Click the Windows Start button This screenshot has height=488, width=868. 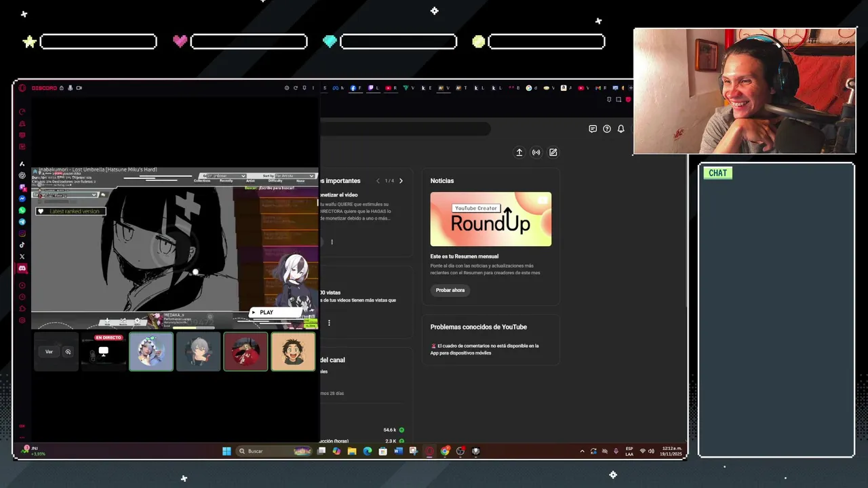[x=226, y=451]
